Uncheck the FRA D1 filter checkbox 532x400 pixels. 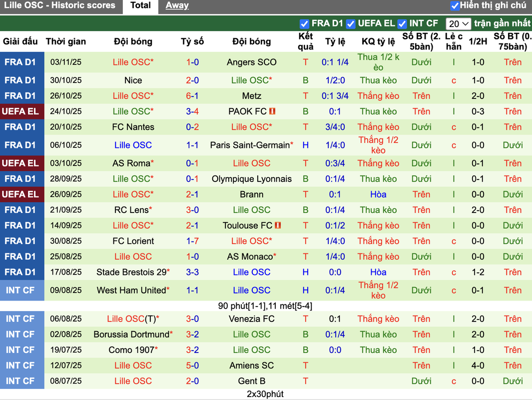click(304, 24)
